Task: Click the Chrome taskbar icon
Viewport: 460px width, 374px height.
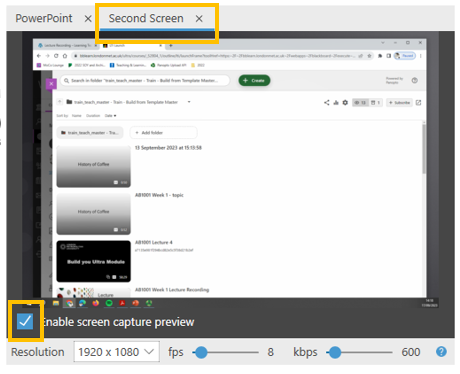Action: point(69,303)
